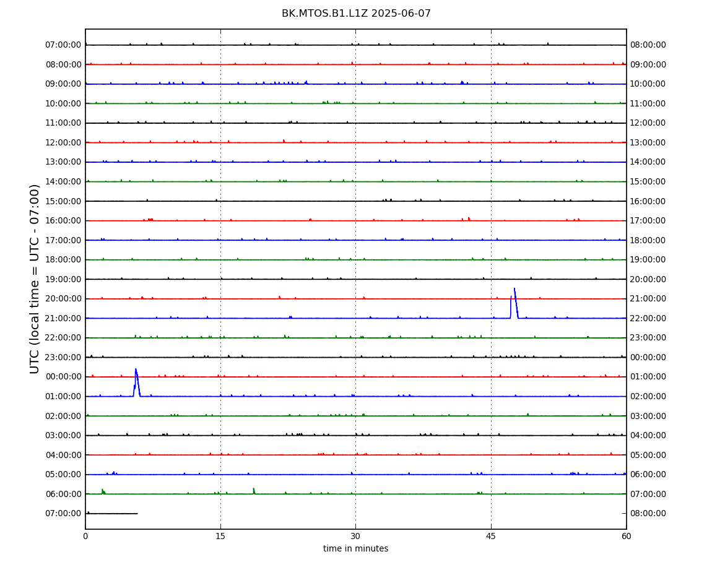Click the right-axis end time label 09:00:00

click(x=648, y=64)
